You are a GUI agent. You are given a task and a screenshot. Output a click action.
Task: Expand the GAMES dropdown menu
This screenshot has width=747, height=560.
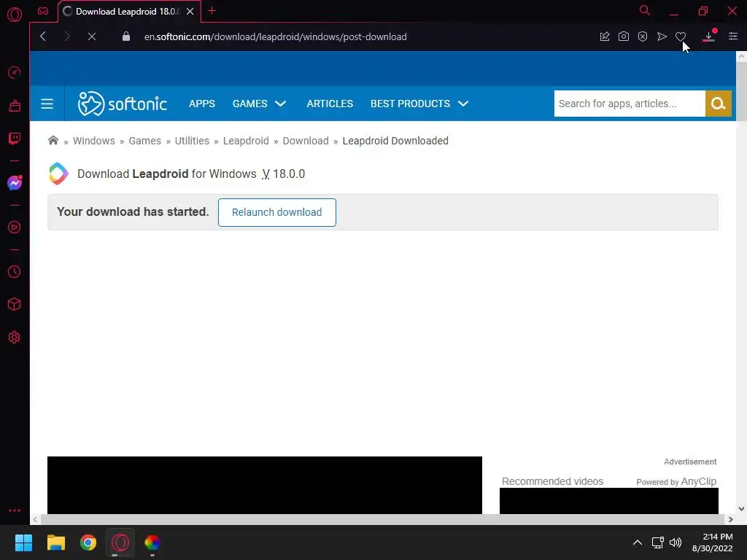[259, 104]
